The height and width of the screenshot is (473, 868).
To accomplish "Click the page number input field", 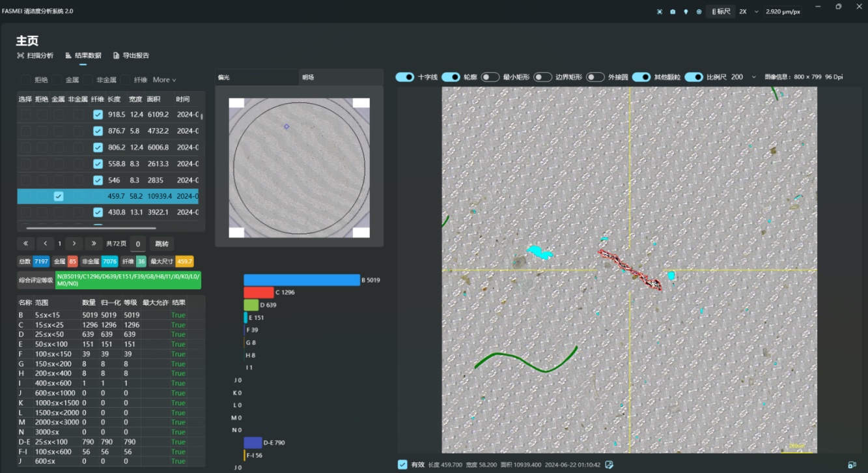I will (x=137, y=244).
